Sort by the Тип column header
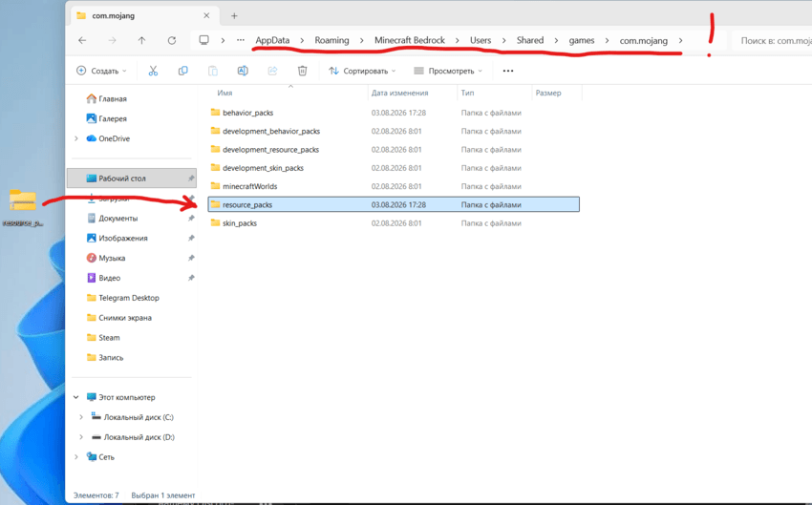 pyautogui.click(x=468, y=94)
